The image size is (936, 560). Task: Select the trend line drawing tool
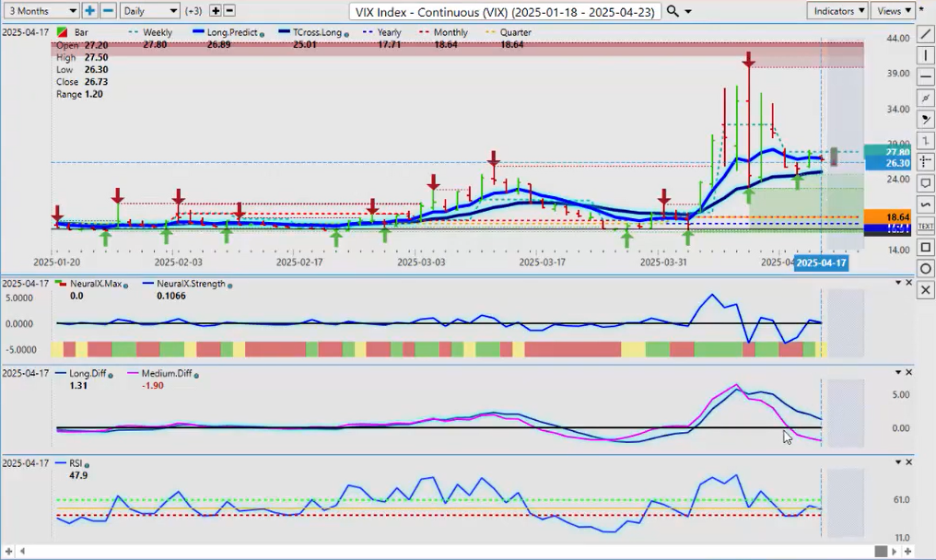[x=926, y=34]
